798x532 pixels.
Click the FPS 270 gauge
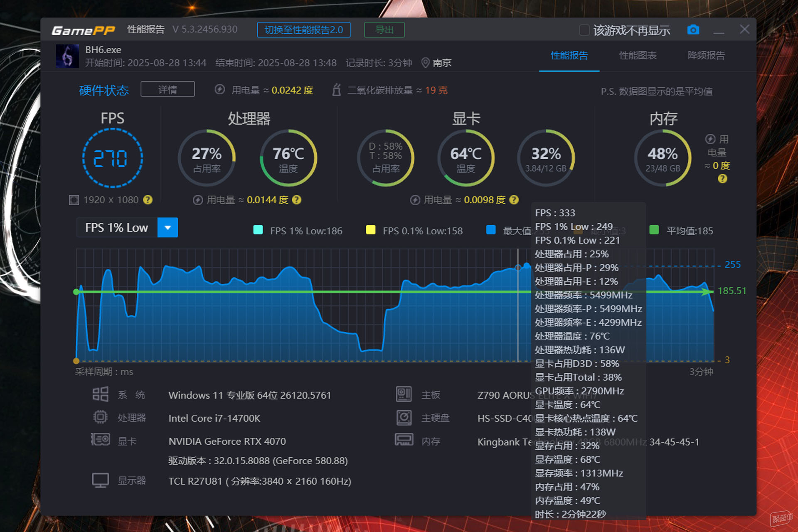112,158
